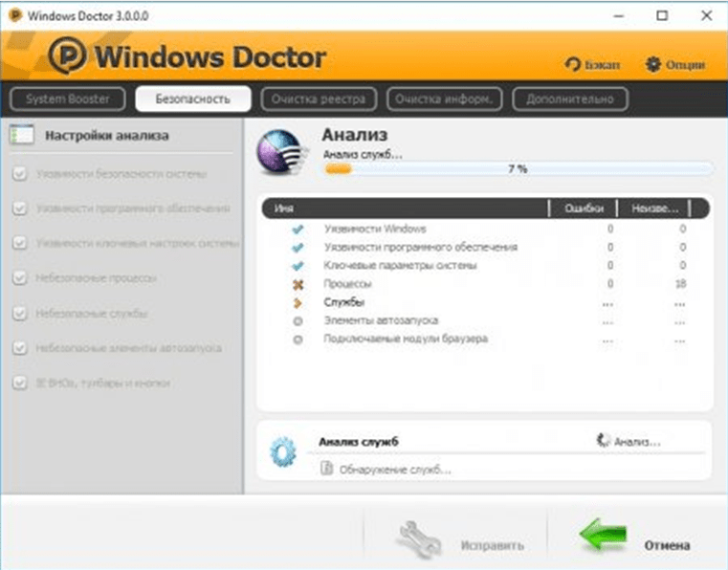Image resolution: width=728 pixels, height=570 pixels.
Task: Click the checkmark beside Ключевые параметры системы
Action: pos(298,266)
